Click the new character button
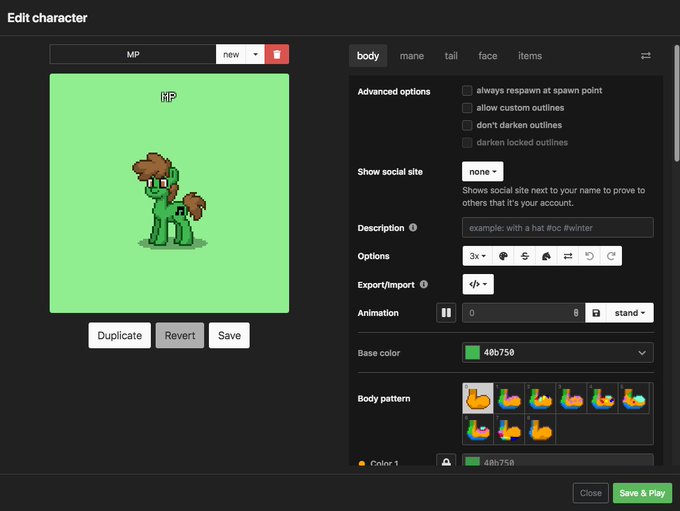This screenshot has width=680, height=511. point(231,54)
